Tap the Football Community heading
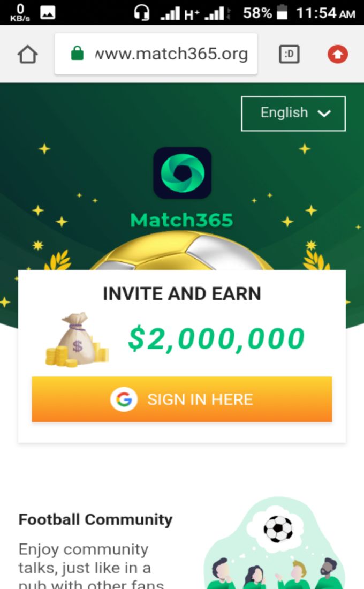The height and width of the screenshot is (589, 364). coord(95,519)
